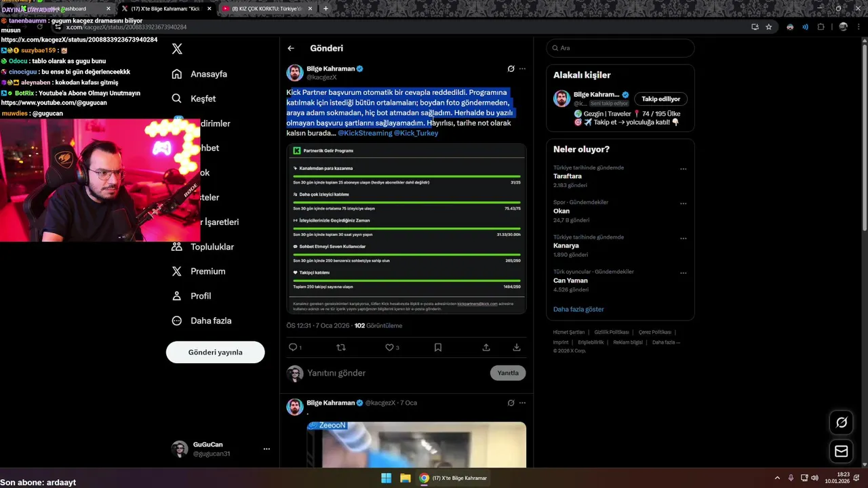The image size is (868, 488).
Task: Click Grok icon on the main post
Action: tap(511, 68)
